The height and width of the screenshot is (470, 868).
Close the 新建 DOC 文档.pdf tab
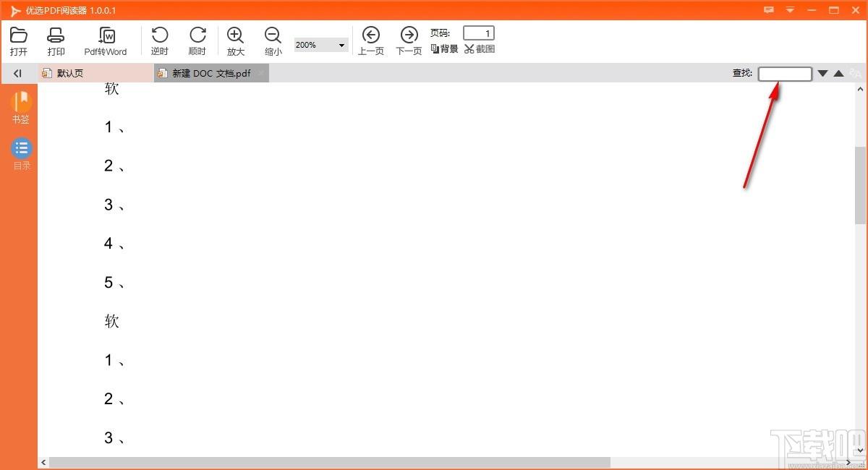click(261, 73)
